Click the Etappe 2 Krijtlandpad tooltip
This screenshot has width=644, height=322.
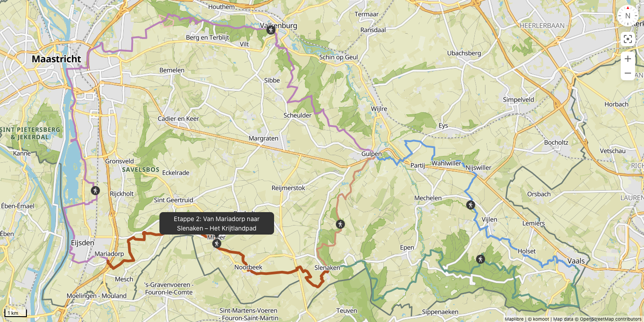217,223
